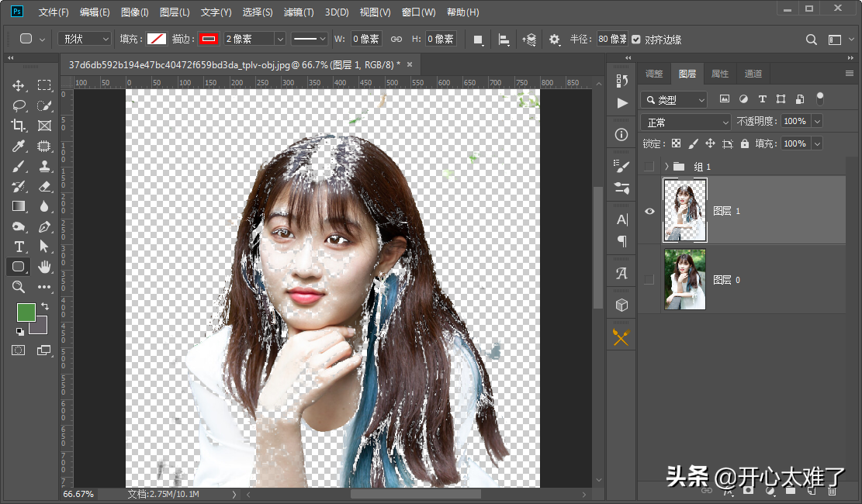Click the 半径 radius input field
This screenshot has height=504, width=862.
(612, 39)
